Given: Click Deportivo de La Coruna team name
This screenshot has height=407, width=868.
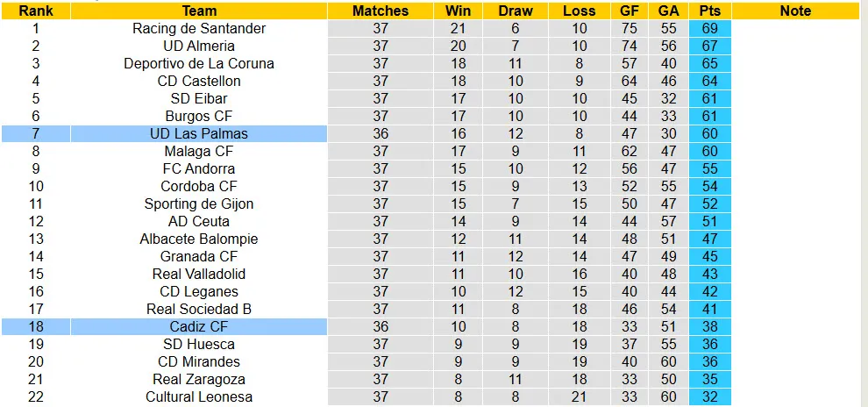Looking at the screenshot, I should (199, 63).
